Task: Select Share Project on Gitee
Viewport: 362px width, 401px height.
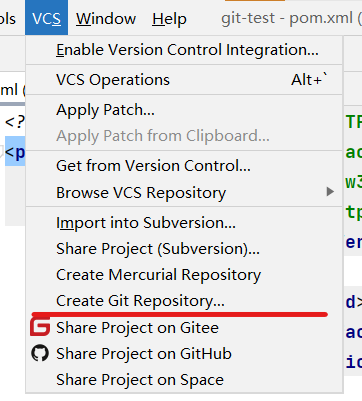Action: click(184, 327)
